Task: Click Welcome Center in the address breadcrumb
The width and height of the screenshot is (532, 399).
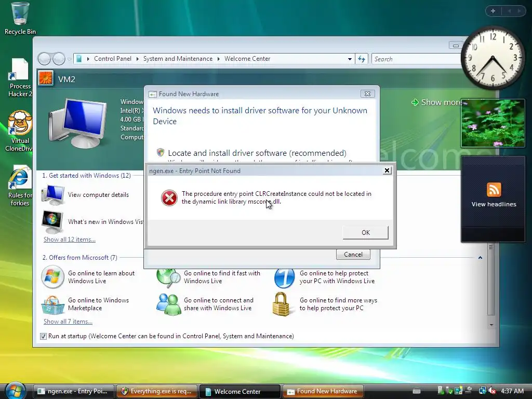Action: pyautogui.click(x=247, y=59)
